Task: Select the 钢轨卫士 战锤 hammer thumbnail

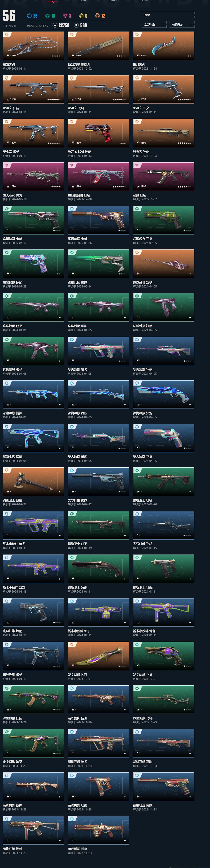Action: 33,482
